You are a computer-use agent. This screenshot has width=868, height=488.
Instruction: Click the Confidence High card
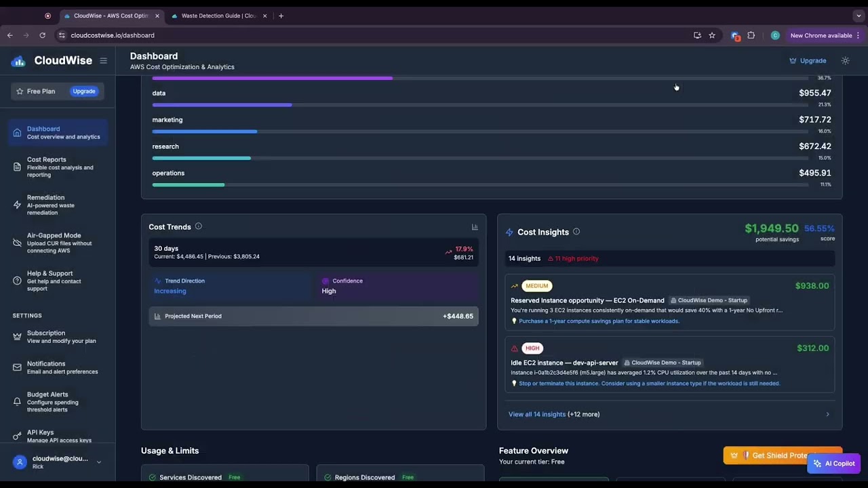tap(397, 286)
